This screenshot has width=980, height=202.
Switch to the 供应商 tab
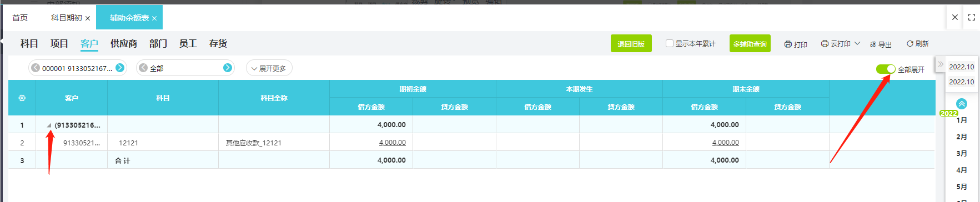124,43
